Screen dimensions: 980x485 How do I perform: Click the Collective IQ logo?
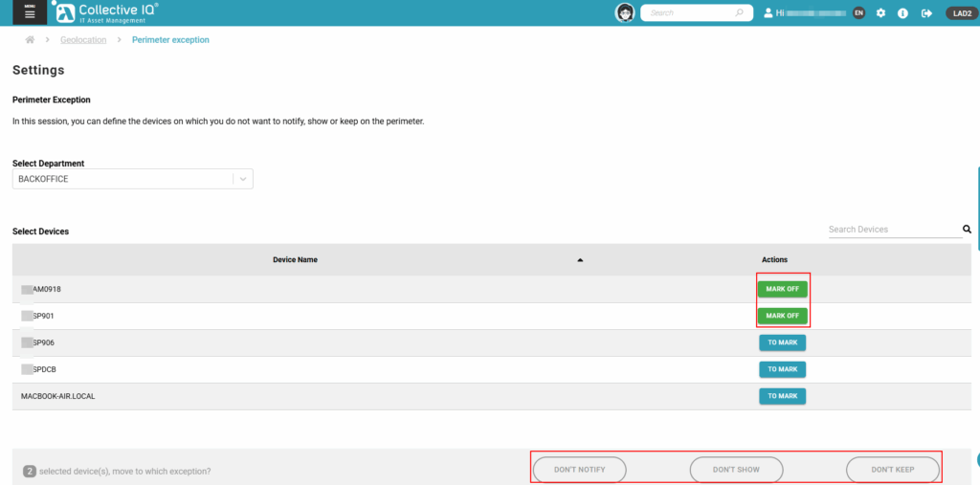pos(105,12)
